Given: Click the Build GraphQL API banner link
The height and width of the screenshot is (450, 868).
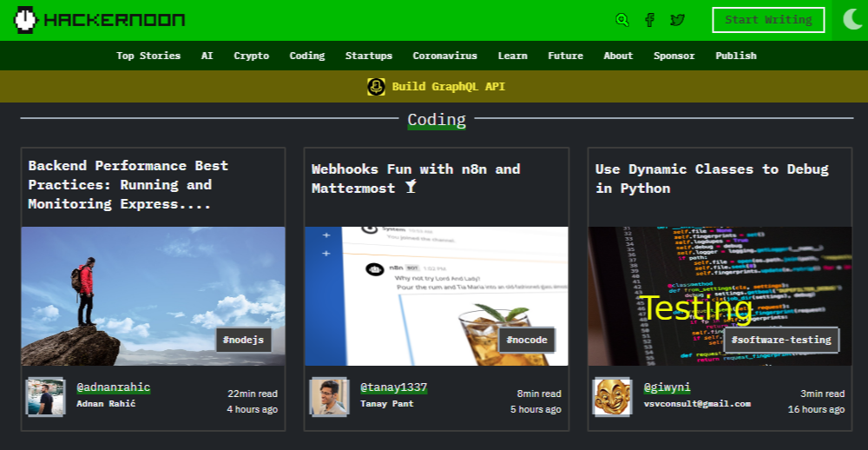Looking at the screenshot, I should click(x=449, y=87).
